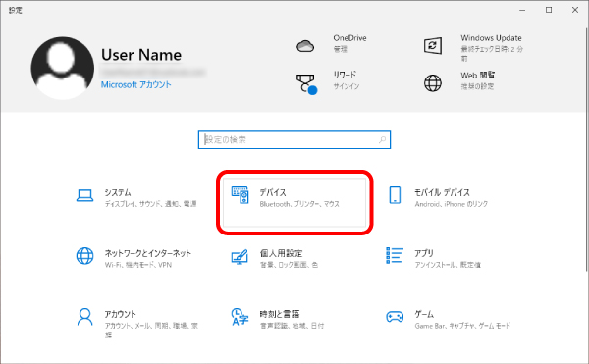Select the モバイル デバイス category title
Viewport: 589px width, 364px height.
coord(442,192)
